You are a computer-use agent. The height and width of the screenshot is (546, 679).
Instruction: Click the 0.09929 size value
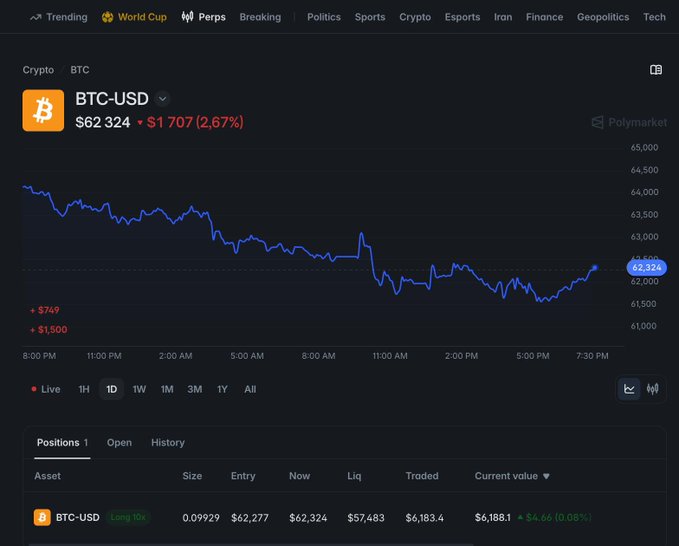[201, 518]
